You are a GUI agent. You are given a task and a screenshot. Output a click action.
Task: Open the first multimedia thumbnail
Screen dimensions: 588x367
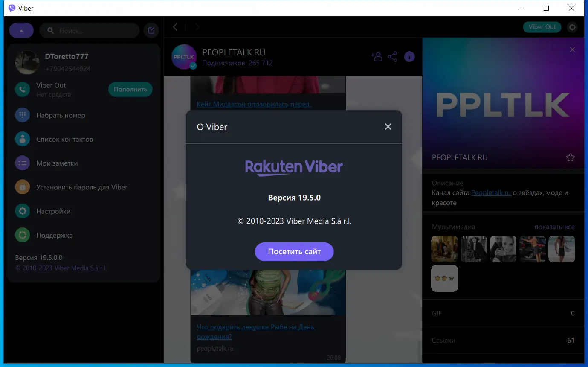[x=444, y=249]
